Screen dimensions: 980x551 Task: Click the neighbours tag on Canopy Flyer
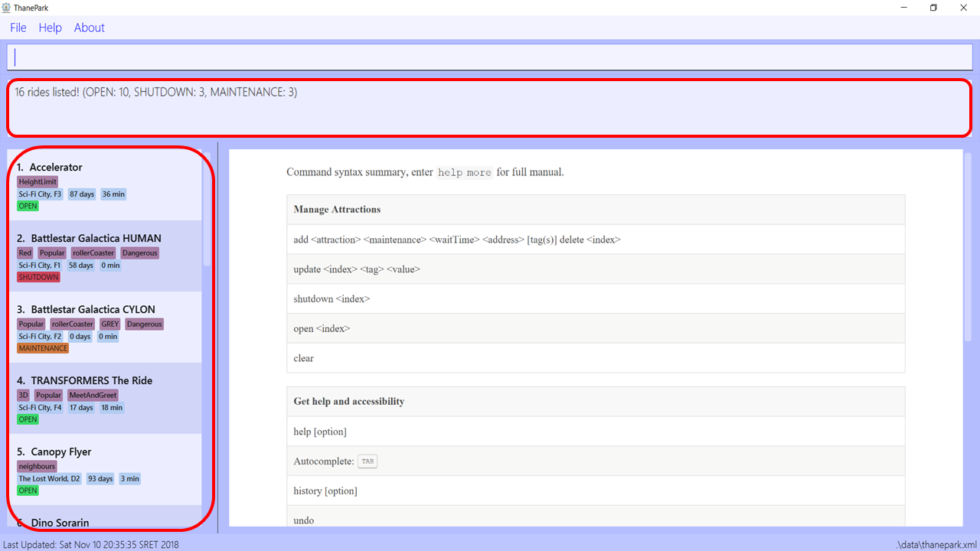(x=37, y=467)
